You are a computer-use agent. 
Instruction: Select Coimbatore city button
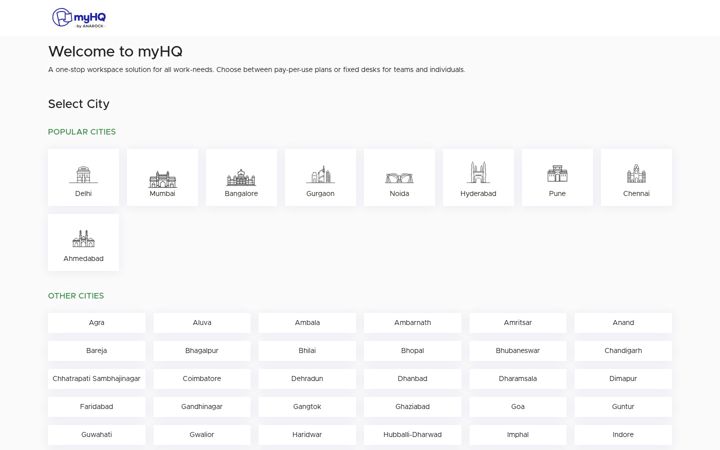pyautogui.click(x=202, y=379)
